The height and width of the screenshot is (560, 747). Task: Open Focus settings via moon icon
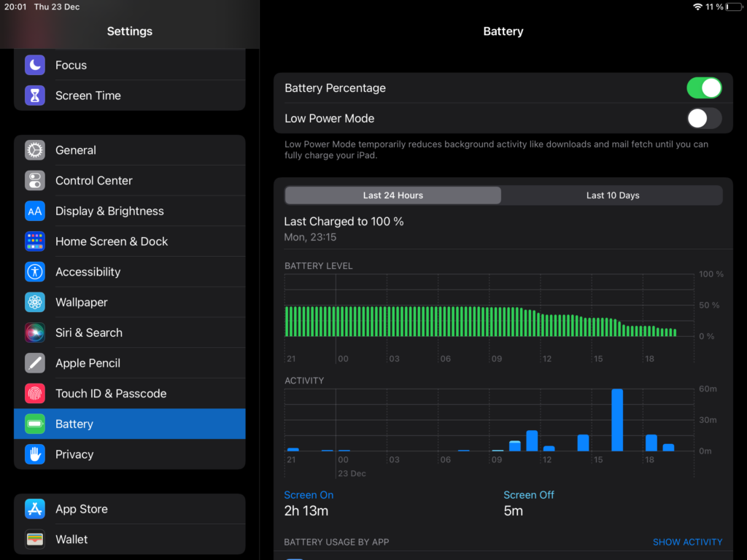tap(35, 65)
